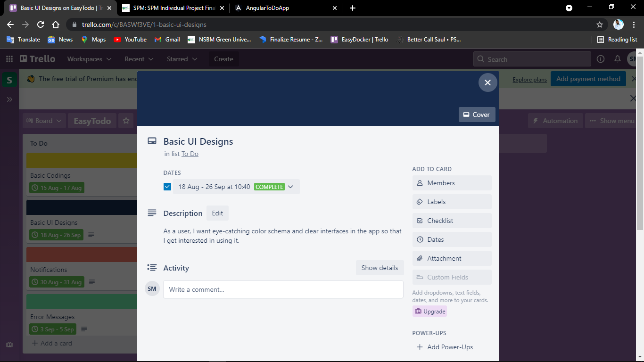Star the EasyTodo board
Screen dimensions: 644x362
click(126, 121)
